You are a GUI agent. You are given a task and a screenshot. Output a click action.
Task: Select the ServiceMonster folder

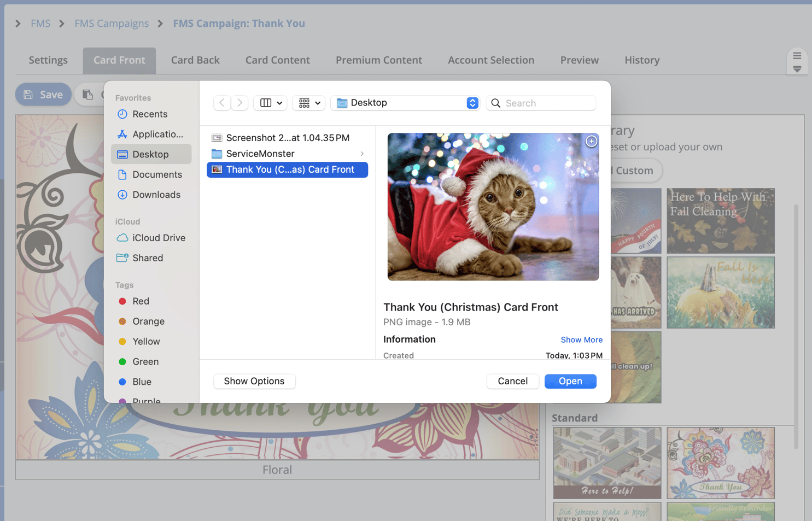pos(287,154)
